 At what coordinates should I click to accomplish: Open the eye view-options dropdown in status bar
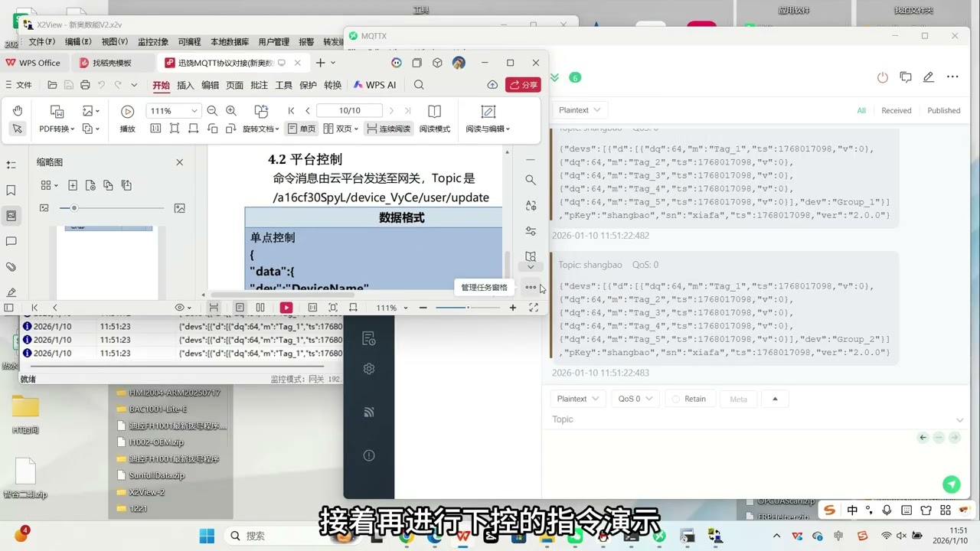(184, 308)
